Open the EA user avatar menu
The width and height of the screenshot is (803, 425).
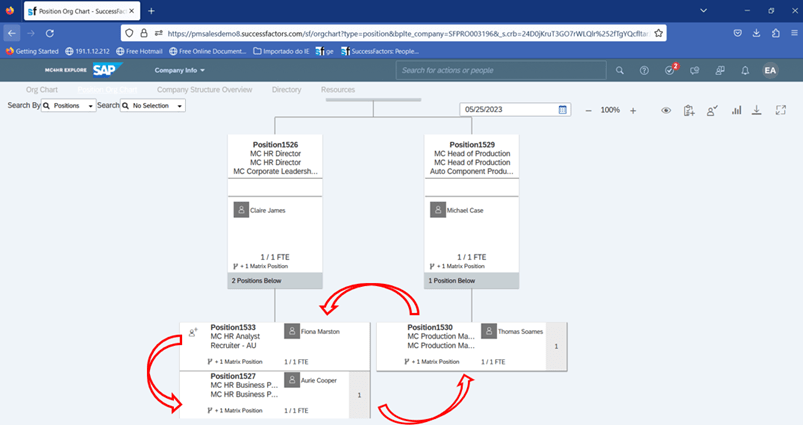[770, 71]
